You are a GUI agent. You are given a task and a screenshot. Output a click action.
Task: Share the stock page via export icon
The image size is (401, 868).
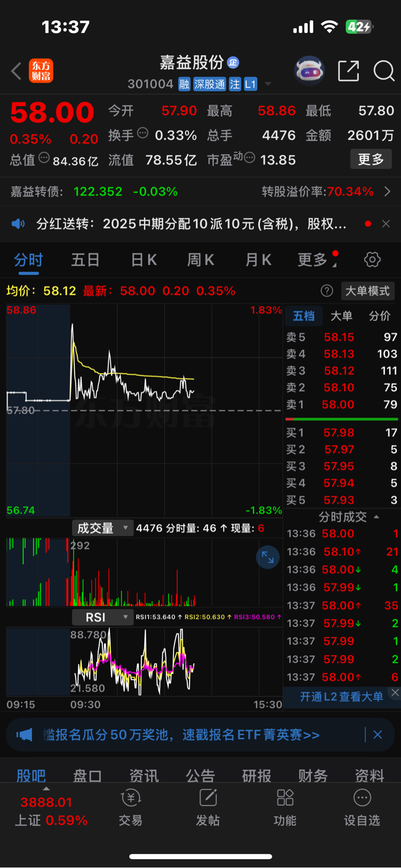(x=348, y=70)
